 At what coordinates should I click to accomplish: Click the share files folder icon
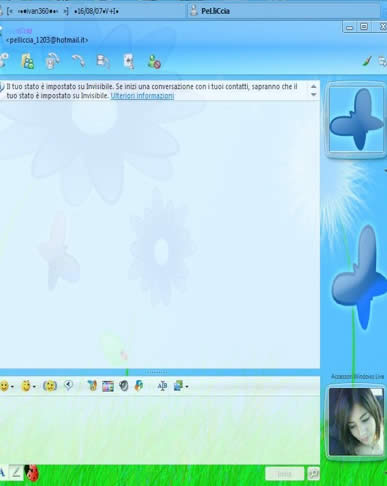click(x=28, y=62)
